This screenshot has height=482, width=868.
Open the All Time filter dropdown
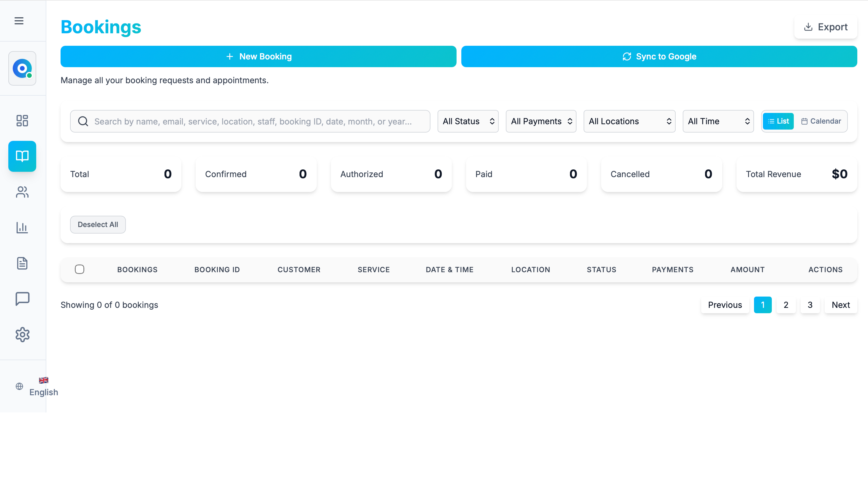718,121
